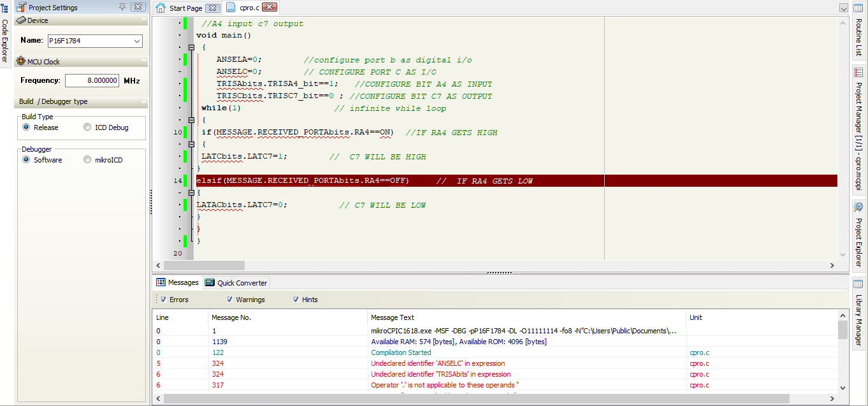Collapse the fold below the if RA4==ON line
The width and height of the screenshot is (868, 406).
pyautogui.click(x=191, y=145)
